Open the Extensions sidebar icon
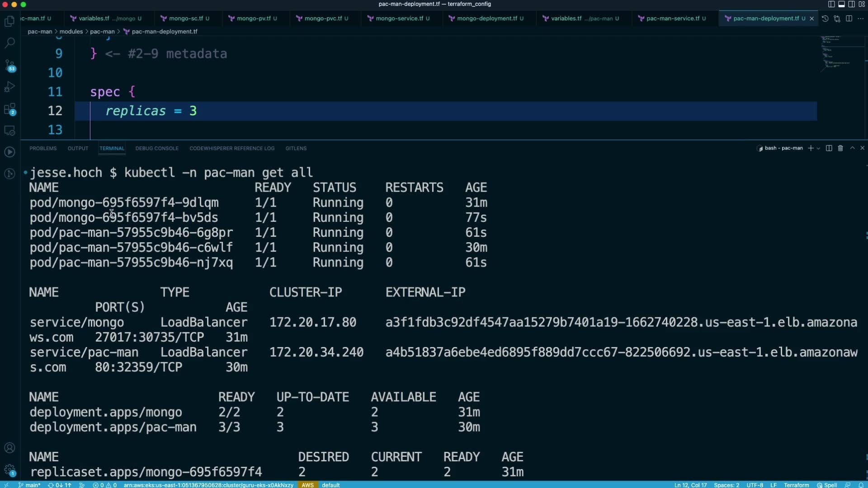 10,109
